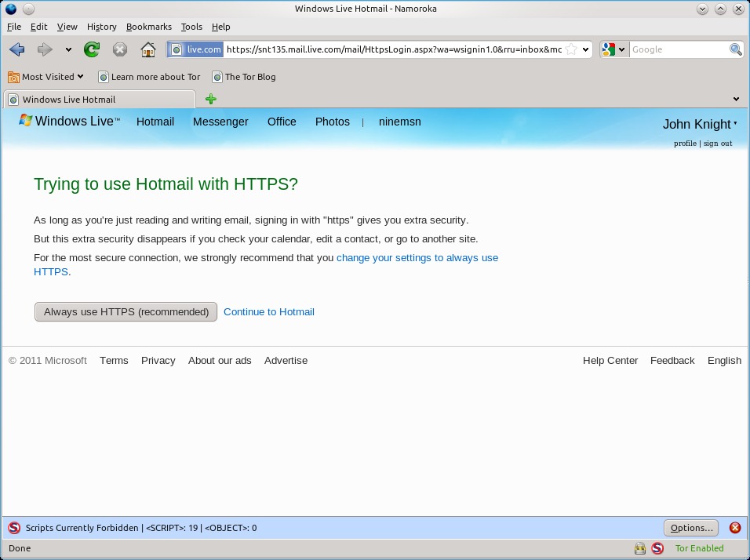Viewport: 750px width, 560px height.
Task: Click the Forward navigation arrow
Action: [45, 49]
